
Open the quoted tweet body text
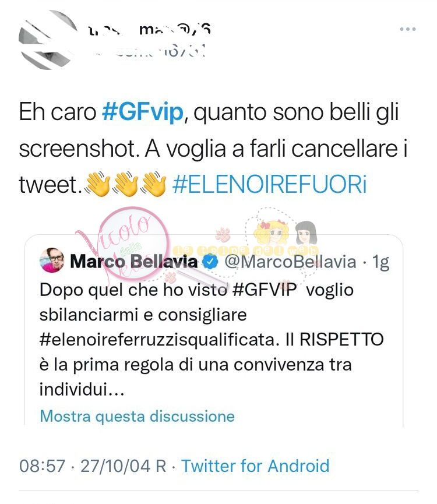coord(212,340)
